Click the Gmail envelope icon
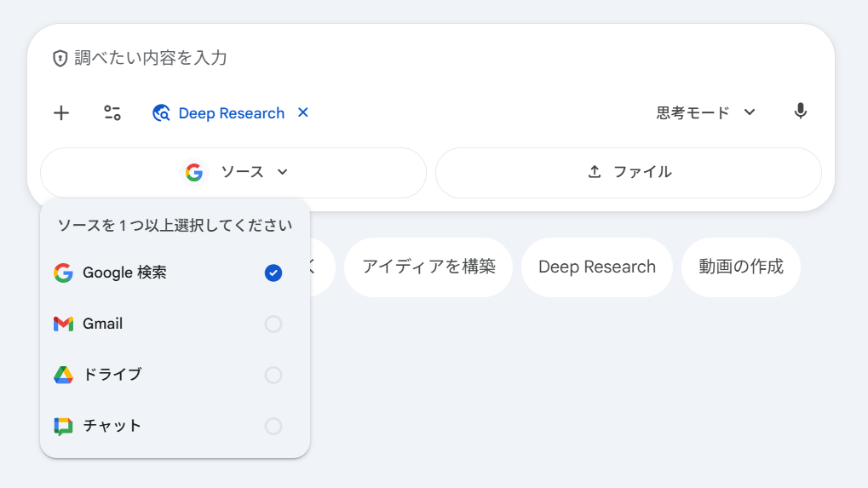868x488 pixels. [x=64, y=324]
